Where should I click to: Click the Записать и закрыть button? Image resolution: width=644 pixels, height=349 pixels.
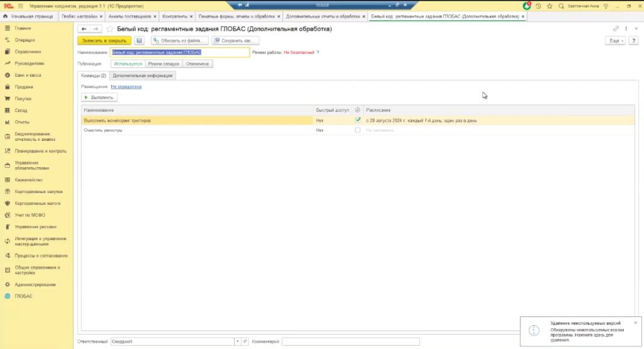pyautogui.click(x=104, y=41)
